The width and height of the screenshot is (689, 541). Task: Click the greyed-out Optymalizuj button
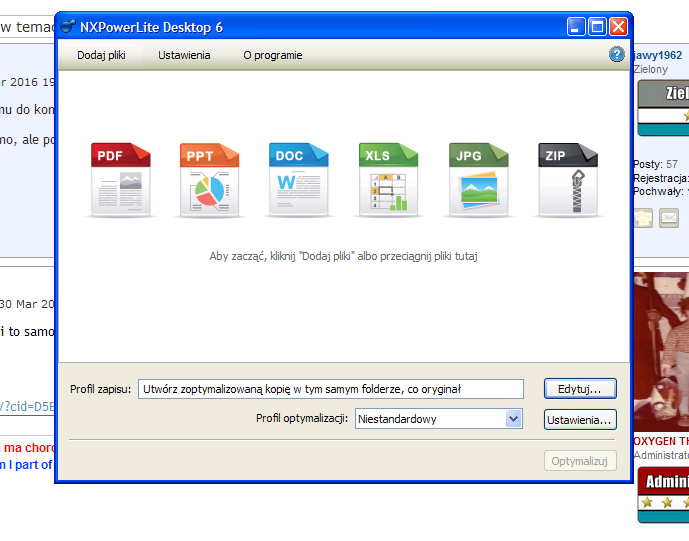click(580, 461)
